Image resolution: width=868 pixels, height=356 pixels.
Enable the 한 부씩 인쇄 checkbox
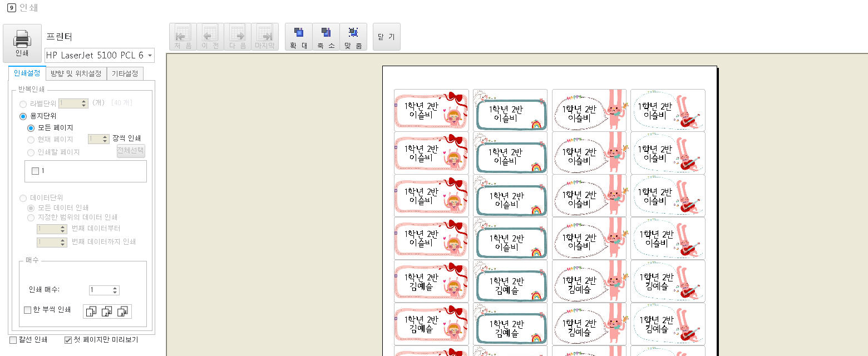click(x=28, y=310)
